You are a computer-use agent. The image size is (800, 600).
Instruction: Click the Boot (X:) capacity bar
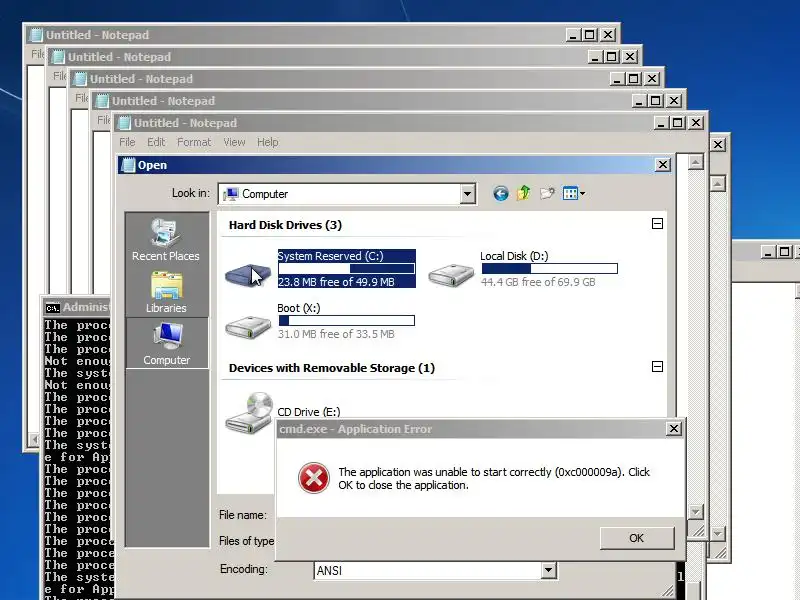coord(346,320)
